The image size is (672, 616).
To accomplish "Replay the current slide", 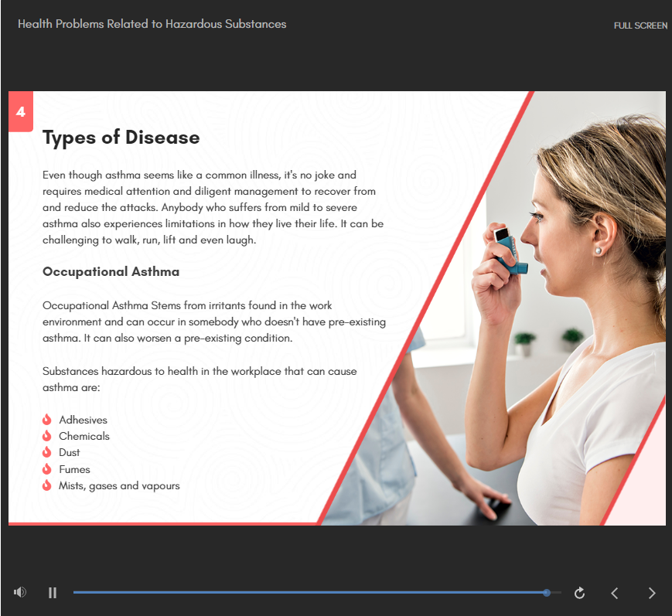I will click(579, 593).
